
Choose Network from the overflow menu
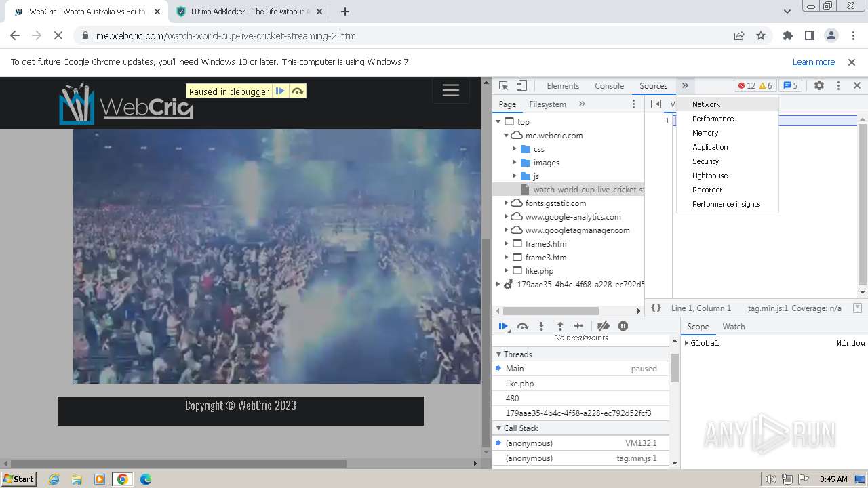[x=728, y=104]
